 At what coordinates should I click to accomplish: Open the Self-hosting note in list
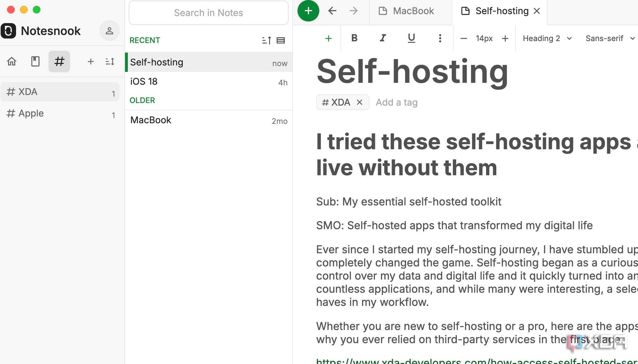pos(209,62)
